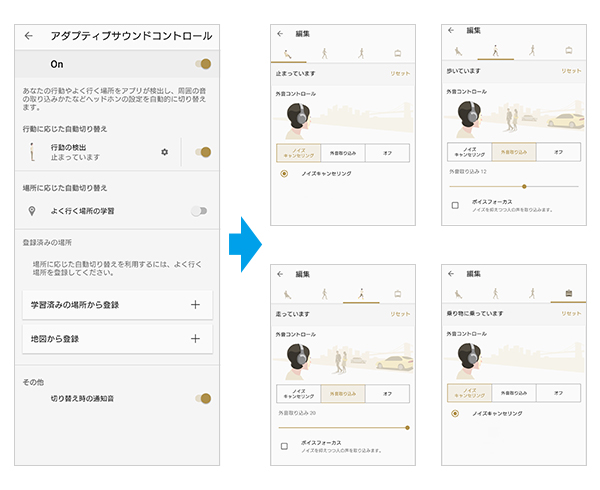The image size is (600, 490).
Task: Go back from アダプティブサウンドコントロール screen
Action: click(x=28, y=36)
